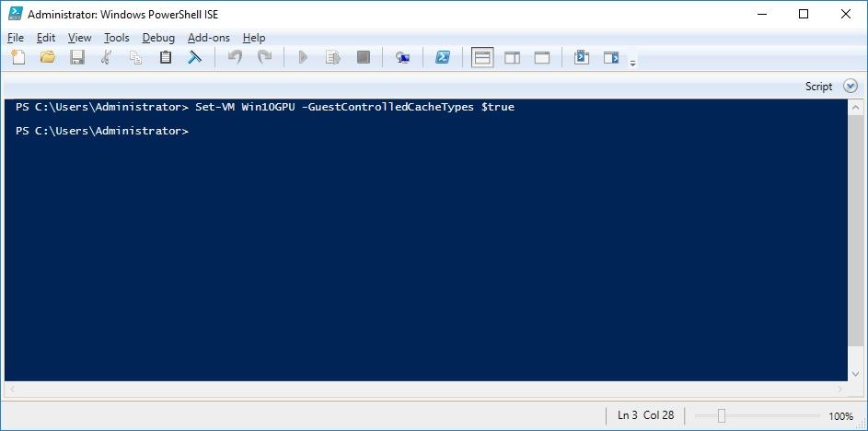Adjust the zoom slider thumb

click(x=722, y=415)
